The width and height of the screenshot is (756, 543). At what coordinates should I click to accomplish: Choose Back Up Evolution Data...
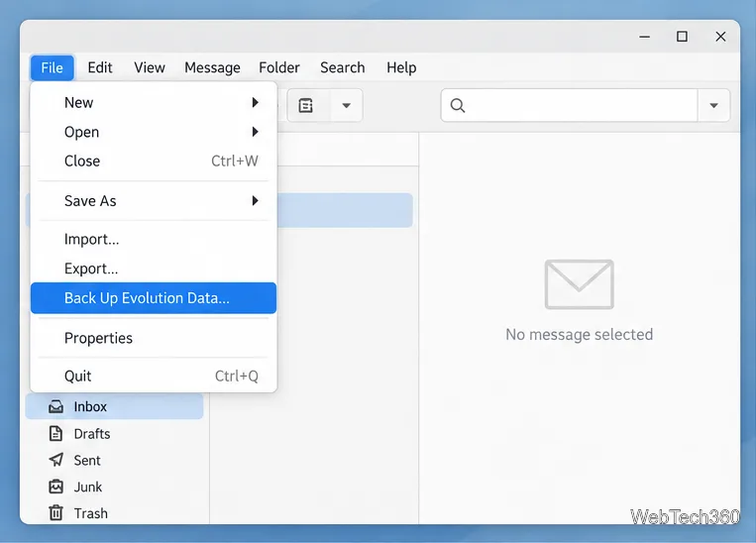tap(154, 298)
